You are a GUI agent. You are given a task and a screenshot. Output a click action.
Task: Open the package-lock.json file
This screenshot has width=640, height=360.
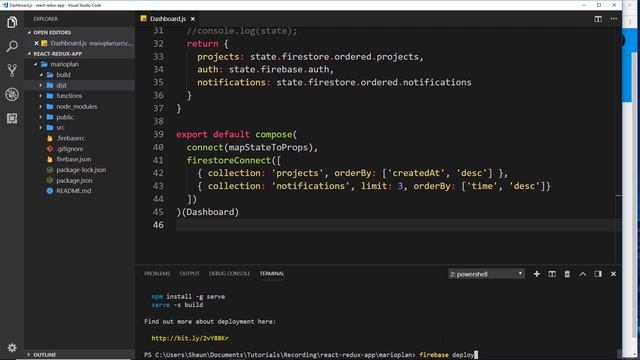(x=81, y=170)
